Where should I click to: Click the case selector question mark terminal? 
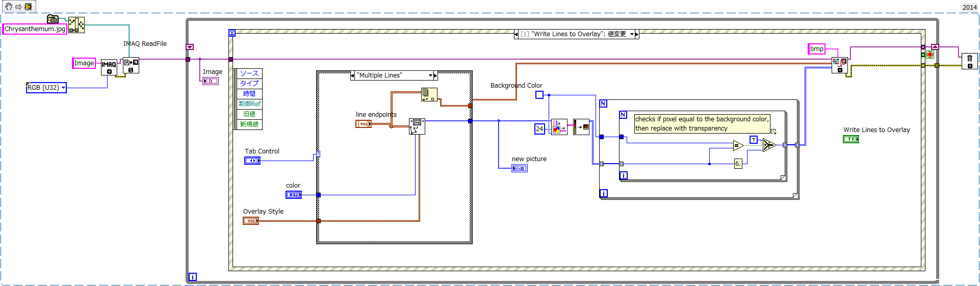coord(318,153)
